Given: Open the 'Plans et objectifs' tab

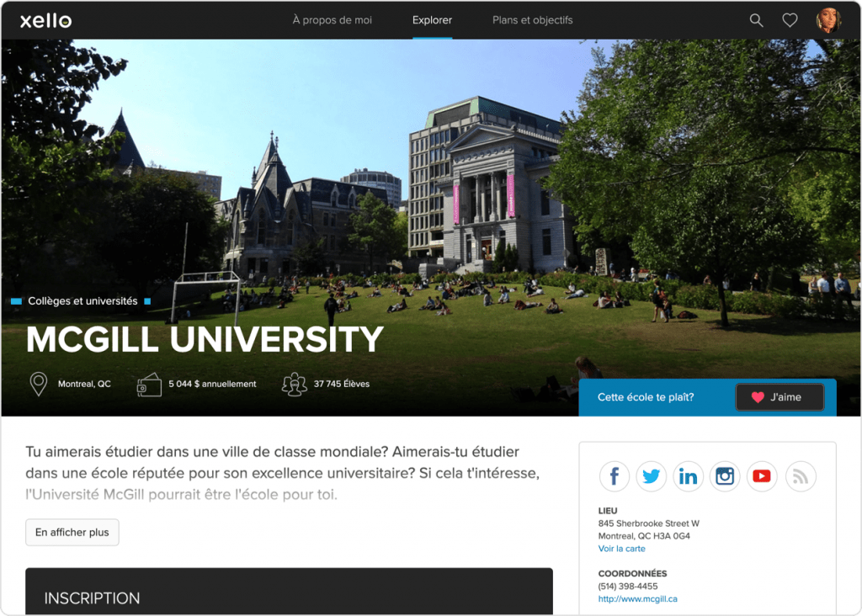Looking at the screenshot, I should [x=532, y=19].
